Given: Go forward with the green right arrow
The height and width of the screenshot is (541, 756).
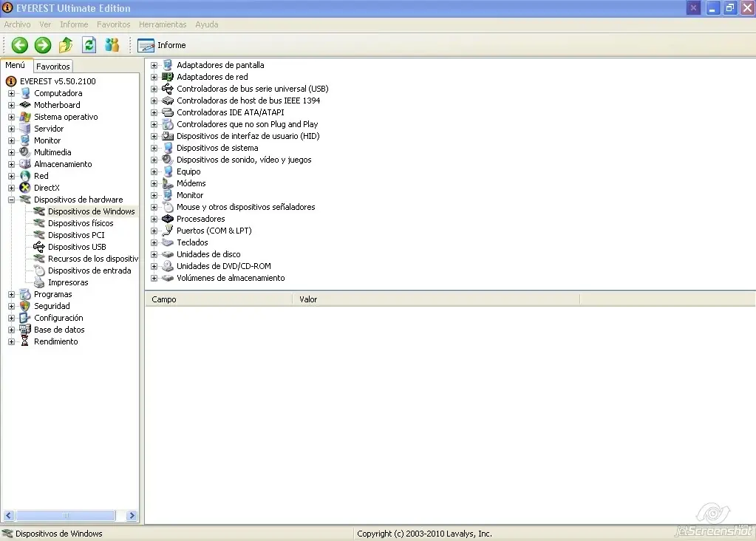Looking at the screenshot, I should coord(42,45).
